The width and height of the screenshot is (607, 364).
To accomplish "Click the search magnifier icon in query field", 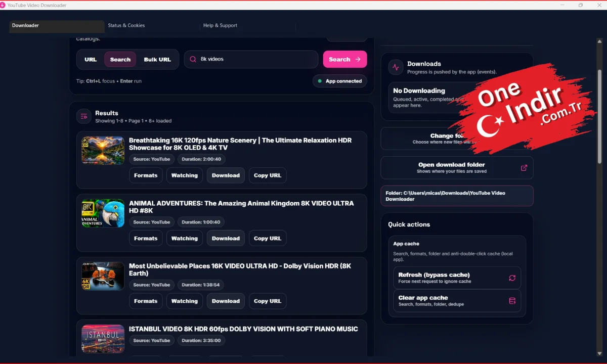I will [x=193, y=59].
